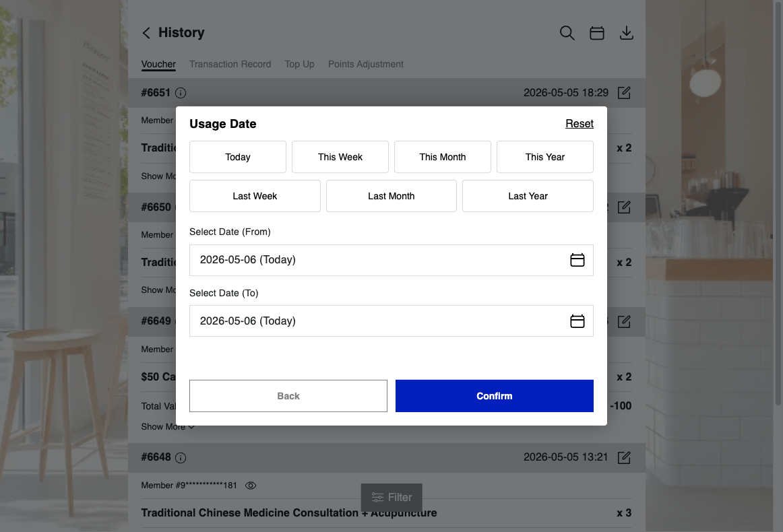
Task: Click the download icon in History header
Action: (626, 33)
